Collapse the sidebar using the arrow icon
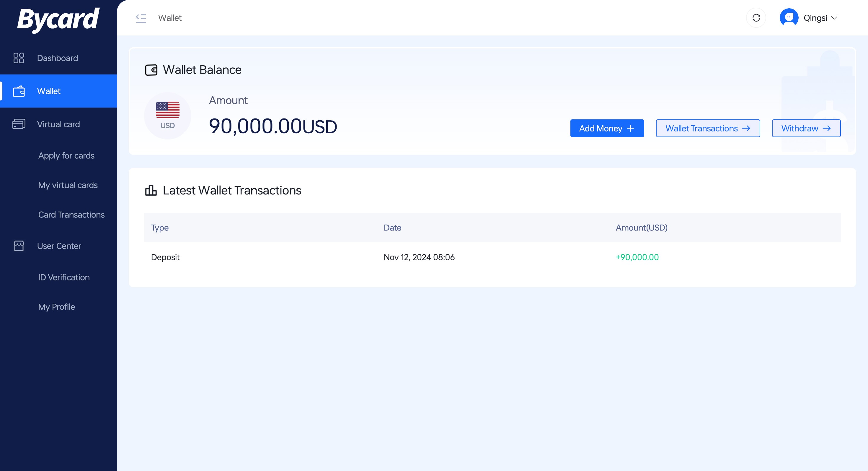The width and height of the screenshot is (868, 471). [x=141, y=18]
